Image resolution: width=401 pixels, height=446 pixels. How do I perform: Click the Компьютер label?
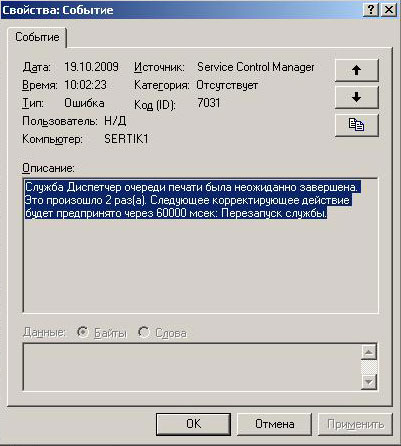[52, 139]
